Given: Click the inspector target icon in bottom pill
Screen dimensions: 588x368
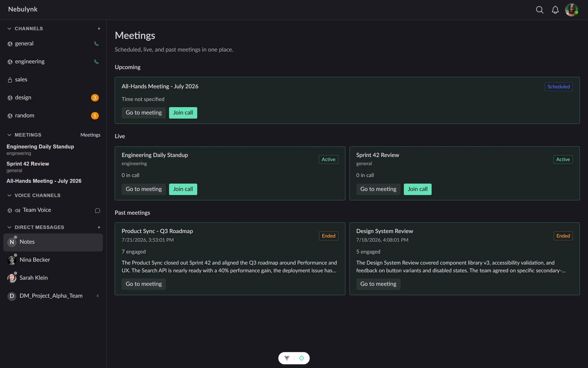Looking at the screenshot, I should 302,358.
